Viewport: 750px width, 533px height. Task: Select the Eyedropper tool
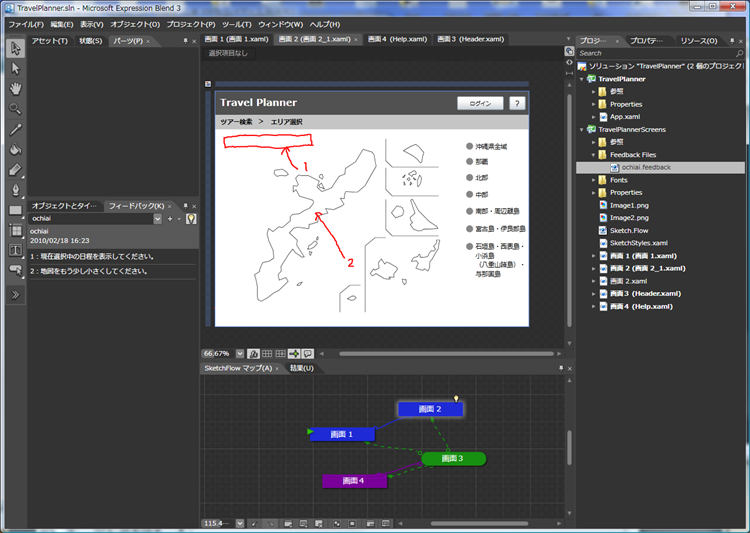coord(15,129)
